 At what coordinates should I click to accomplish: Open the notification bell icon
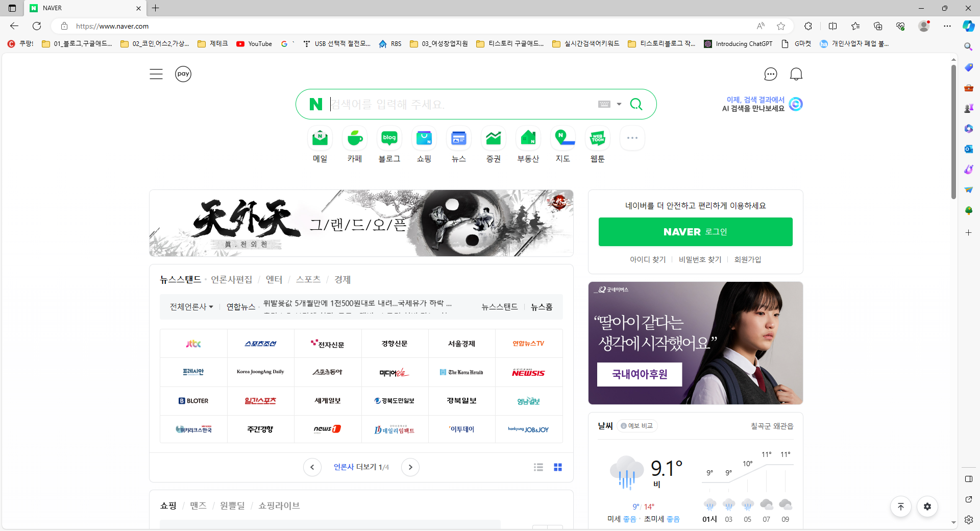click(796, 74)
